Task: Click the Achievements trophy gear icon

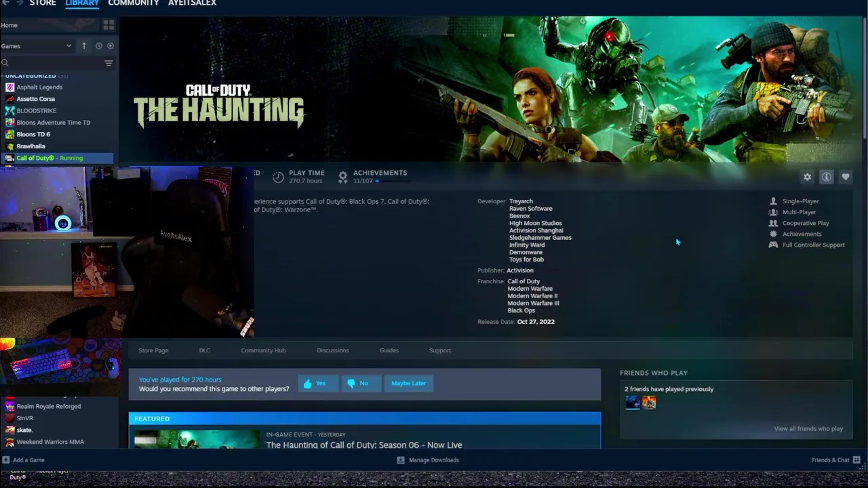Action: coord(342,177)
